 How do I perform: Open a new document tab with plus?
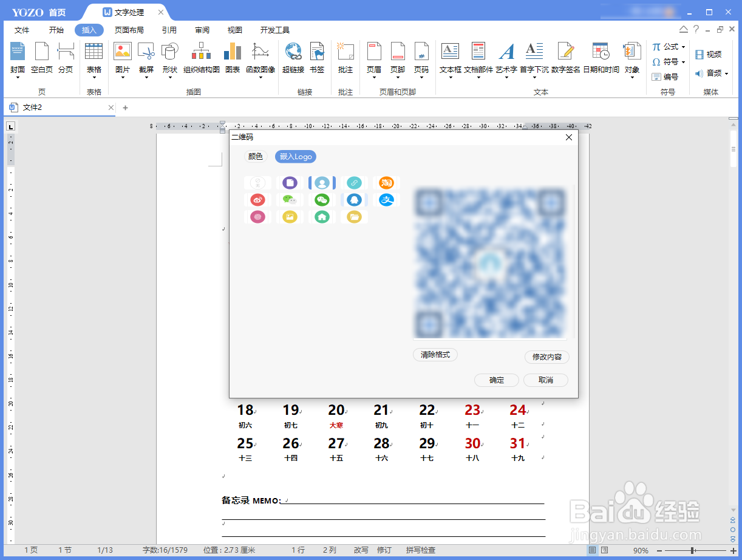pyautogui.click(x=126, y=108)
